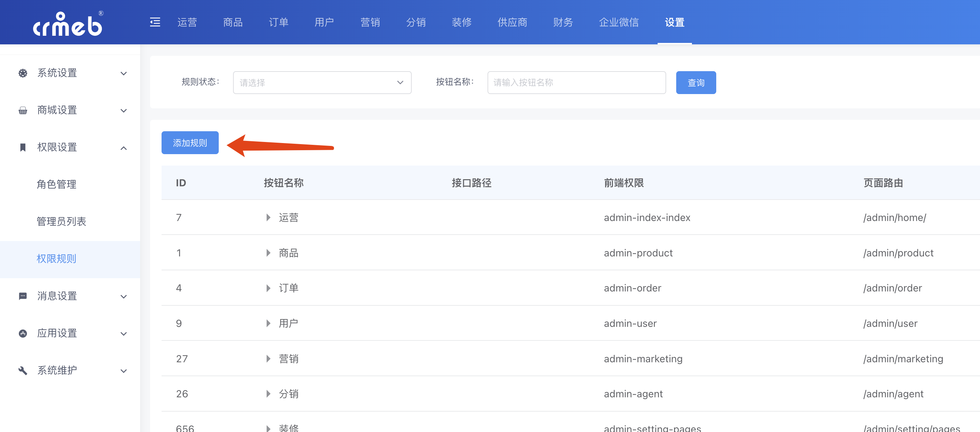
Task: Click the 页面路由 column header
Action: 883,183
